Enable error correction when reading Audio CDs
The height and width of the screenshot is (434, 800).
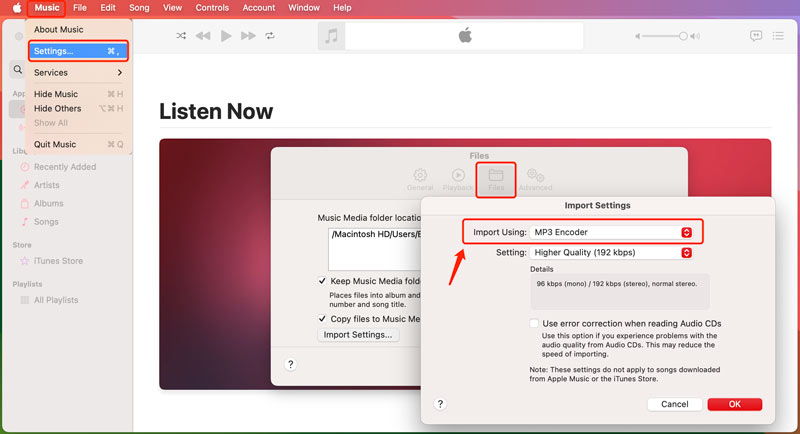pyautogui.click(x=535, y=324)
